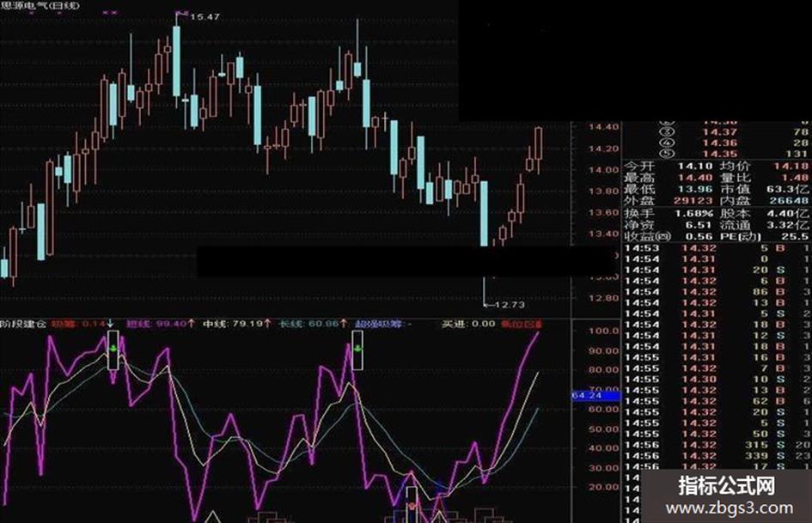
Task: Click the 内盘 value 26648
Action: pos(789,200)
